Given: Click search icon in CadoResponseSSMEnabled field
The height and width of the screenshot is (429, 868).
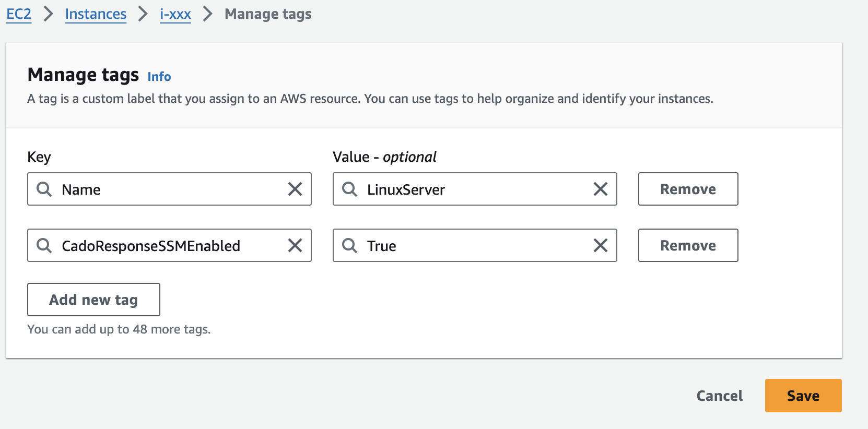Looking at the screenshot, I should pos(44,245).
